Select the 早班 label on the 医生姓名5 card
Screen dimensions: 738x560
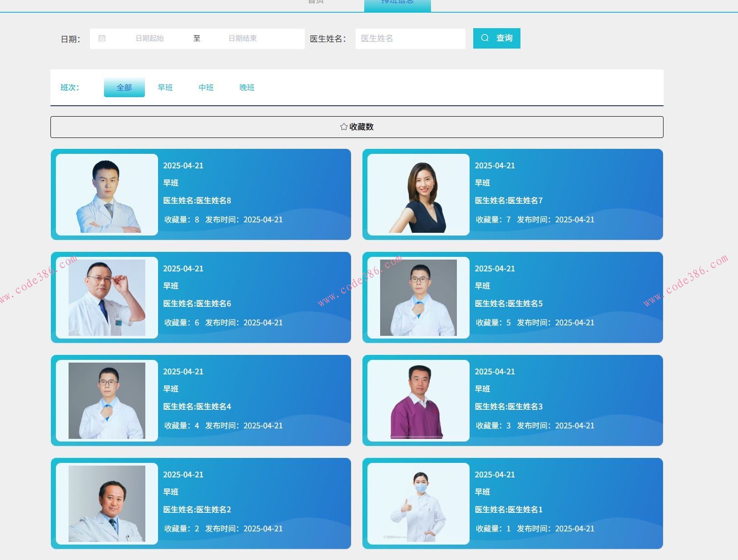(x=482, y=286)
